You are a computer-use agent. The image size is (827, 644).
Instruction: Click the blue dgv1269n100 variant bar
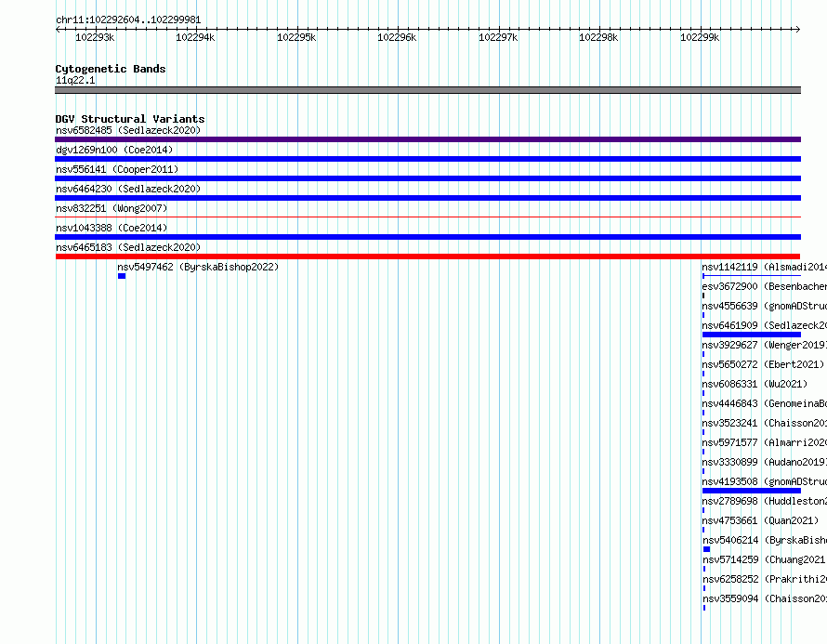click(x=427, y=159)
